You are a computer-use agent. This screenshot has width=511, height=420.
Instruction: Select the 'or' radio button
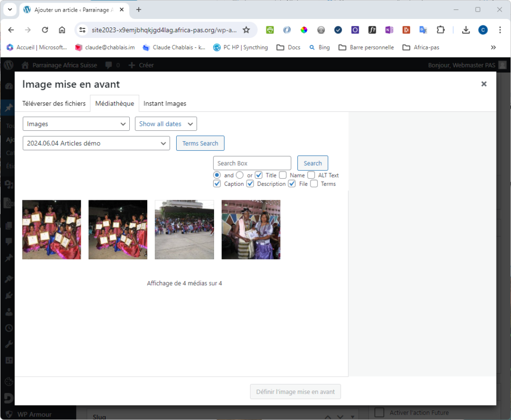pyautogui.click(x=240, y=175)
